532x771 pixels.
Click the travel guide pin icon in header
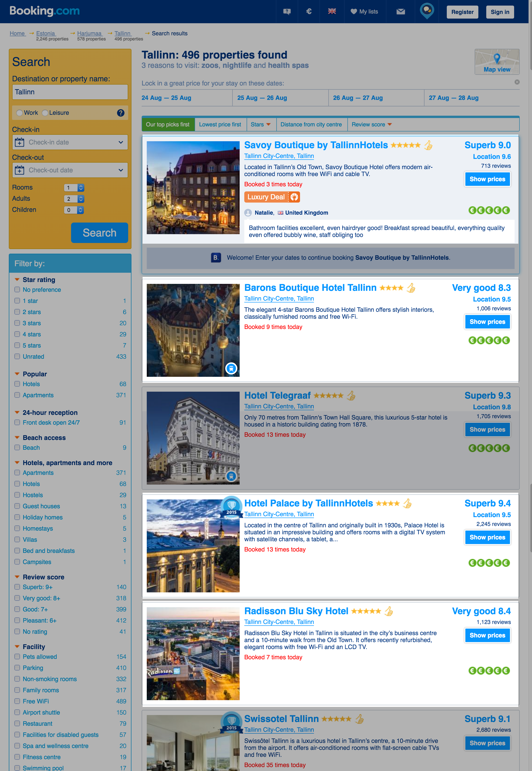(x=427, y=10)
